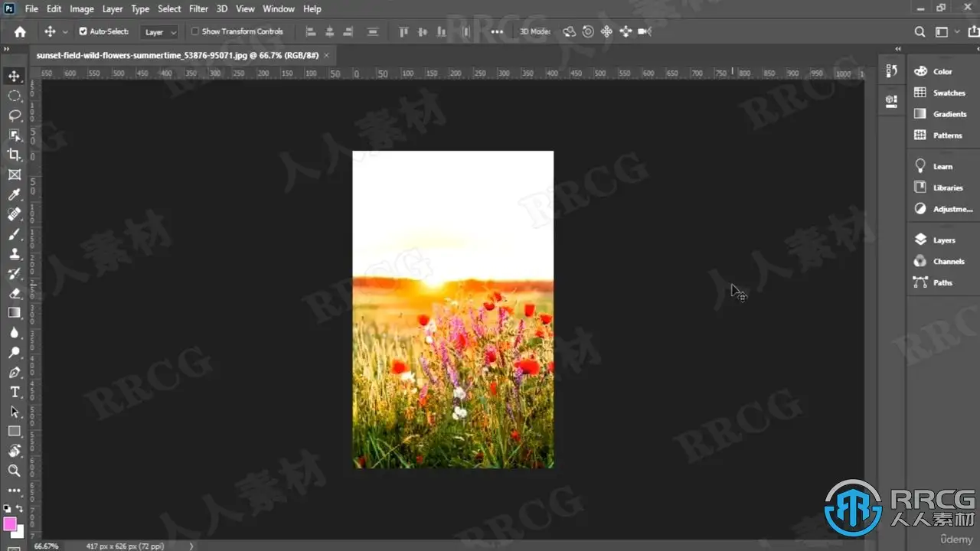Click the 3D slide camera icon
Image resolution: width=980 pixels, height=551 pixels.
click(626, 31)
